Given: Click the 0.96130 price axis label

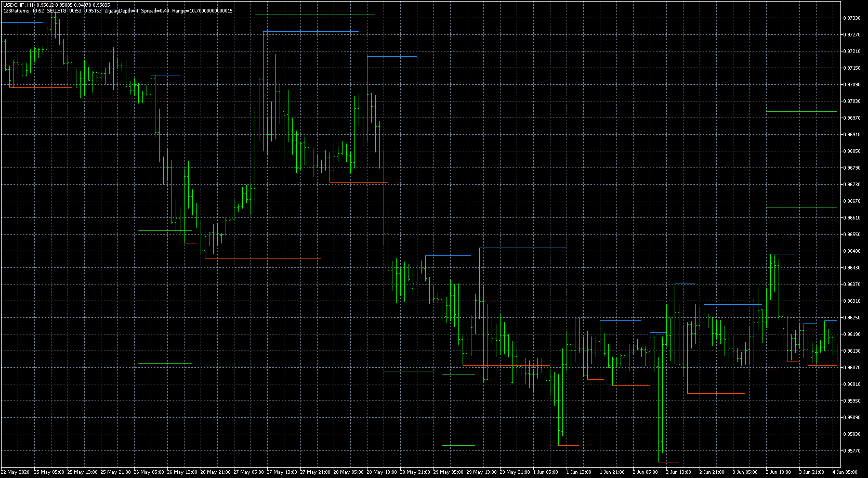Looking at the screenshot, I should point(853,351).
